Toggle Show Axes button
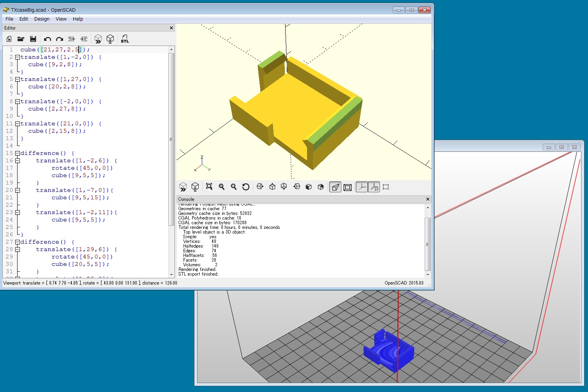 point(362,187)
